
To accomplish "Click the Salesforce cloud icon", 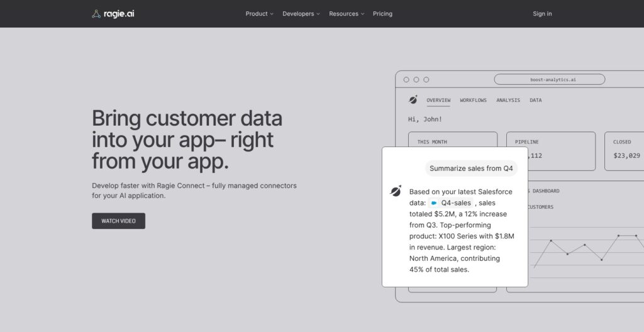I will point(434,203).
